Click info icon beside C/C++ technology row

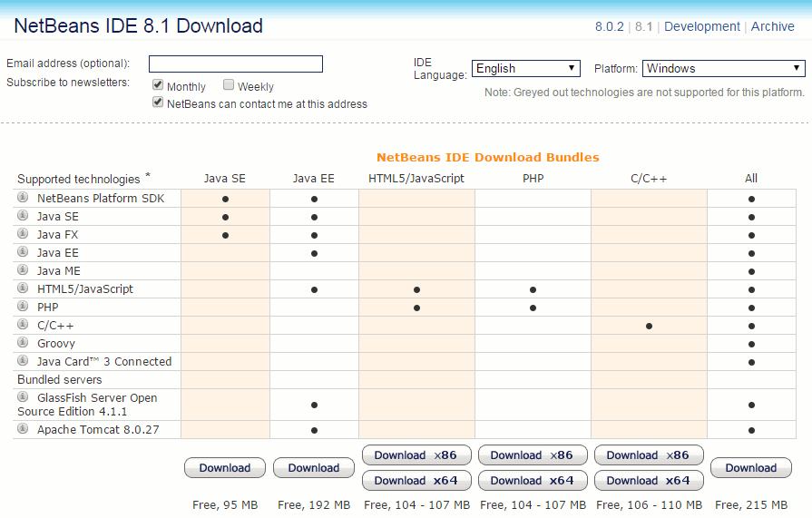pyautogui.click(x=23, y=324)
